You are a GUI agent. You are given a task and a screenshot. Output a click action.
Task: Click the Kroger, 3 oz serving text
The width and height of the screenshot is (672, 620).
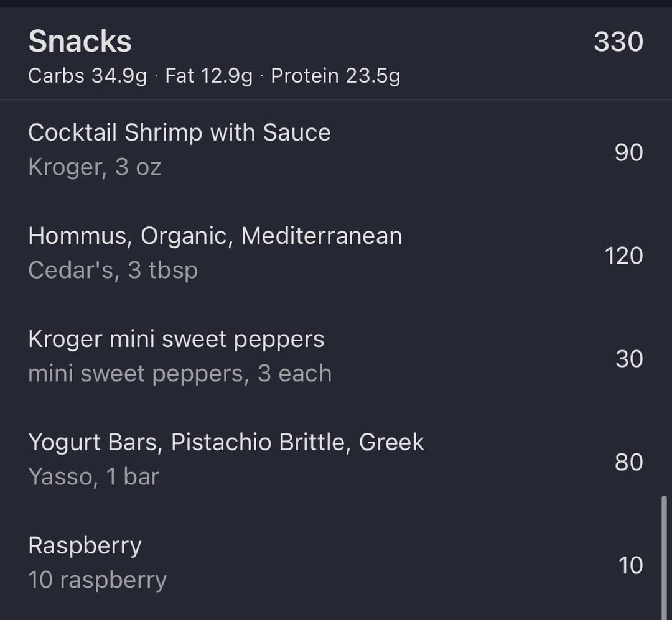tap(95, 167)
